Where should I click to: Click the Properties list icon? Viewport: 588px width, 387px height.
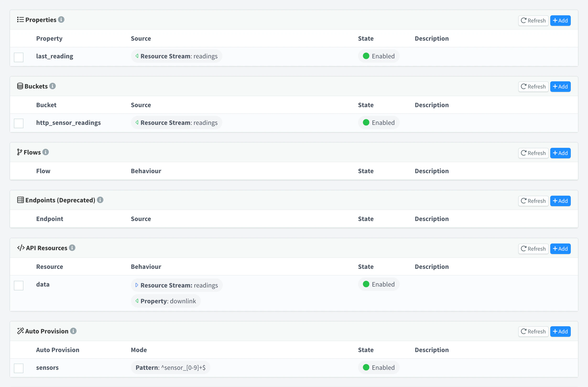[x=21, y=20]
